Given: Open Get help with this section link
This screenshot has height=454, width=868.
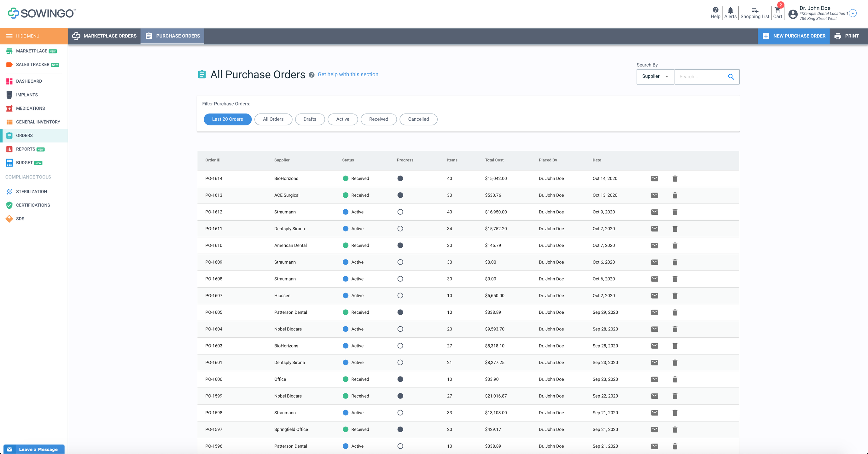Looking at the screenshot, I should point(348,74).
